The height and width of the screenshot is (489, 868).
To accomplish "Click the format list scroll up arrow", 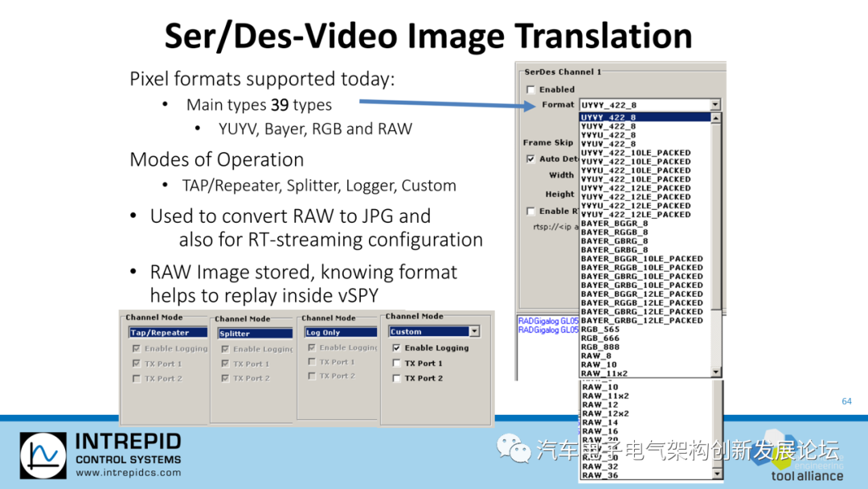I will (716, 118).
